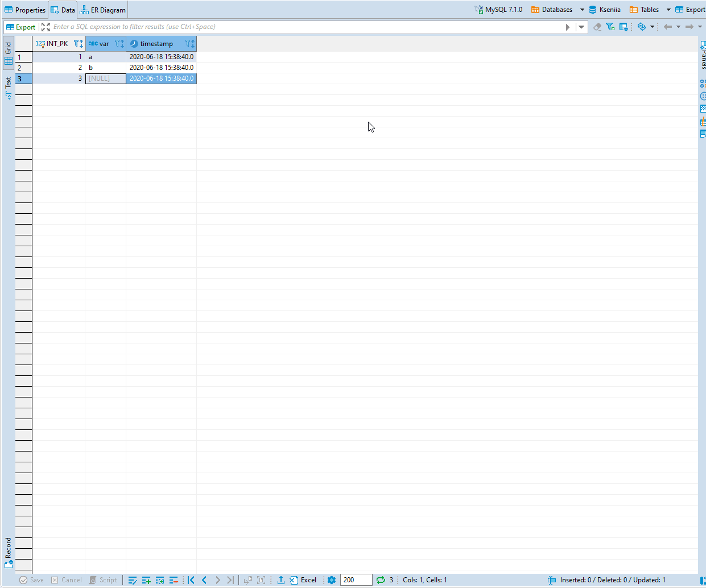Open the filter history dropdown
Screen dimensions: 706x588
[x=581, y=27]
